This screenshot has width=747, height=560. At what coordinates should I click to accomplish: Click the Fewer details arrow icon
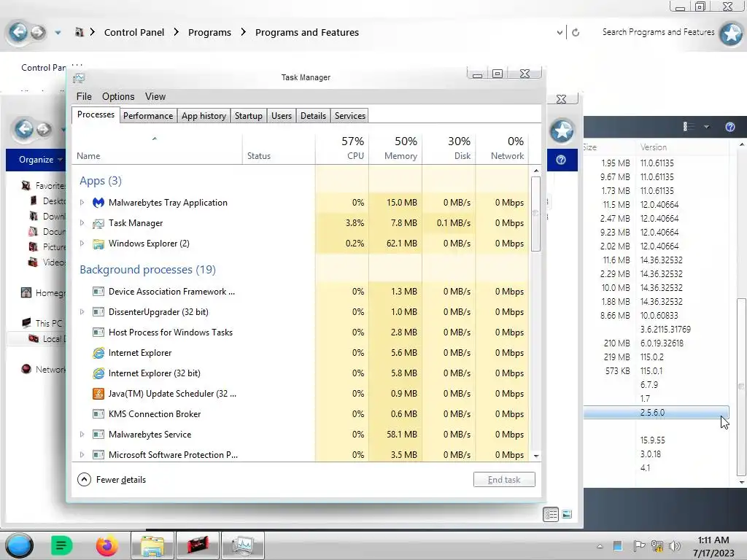(x=84, y=480)
